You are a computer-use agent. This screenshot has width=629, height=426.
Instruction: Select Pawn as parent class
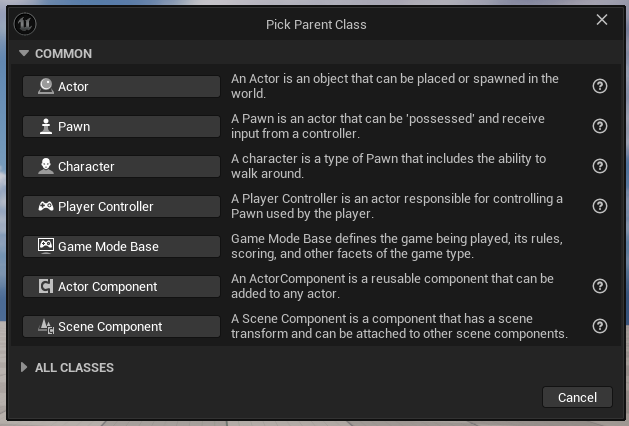tap(121, 126)
